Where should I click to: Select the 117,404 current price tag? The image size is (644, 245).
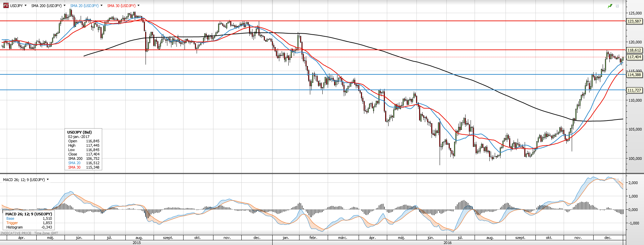(x=635, y=57)
